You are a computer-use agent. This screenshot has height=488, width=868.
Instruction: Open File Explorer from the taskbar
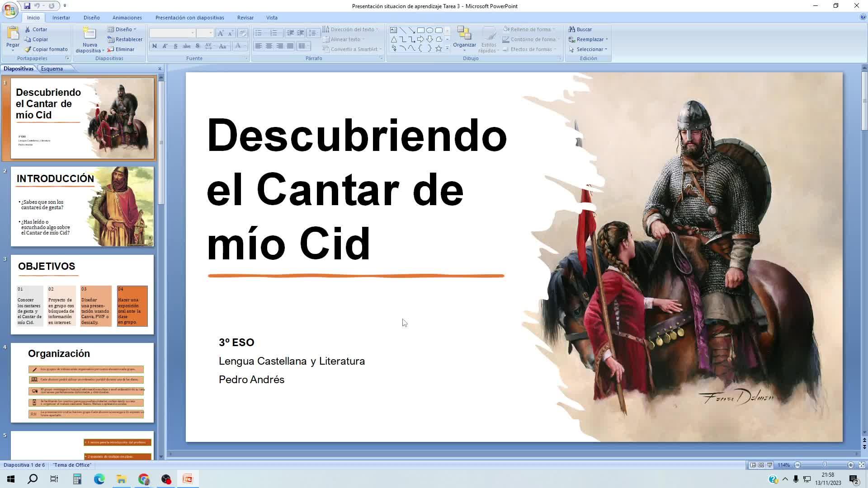(121, 479)
